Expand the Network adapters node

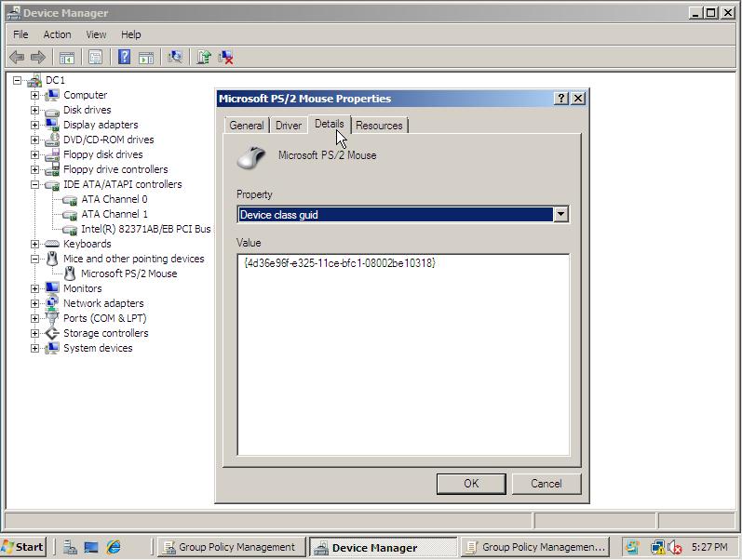[34, 303]
